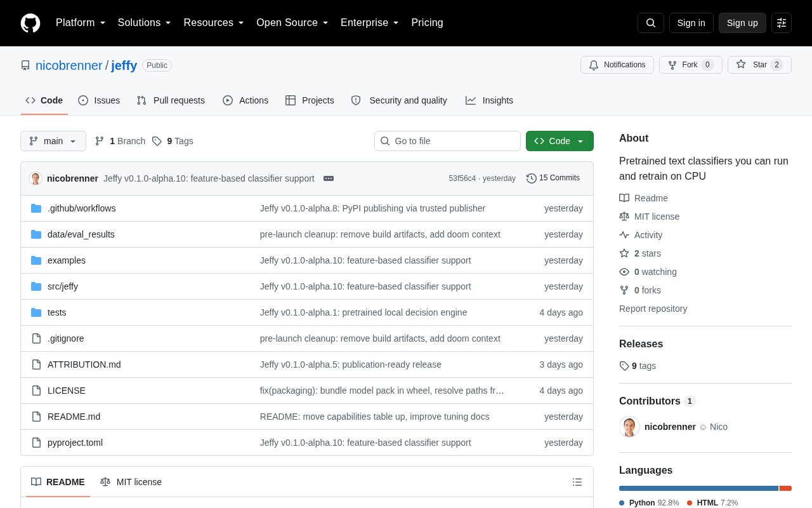812x508 pixels.
Task: Select the MIT license tab
Action: coord(131,482)
